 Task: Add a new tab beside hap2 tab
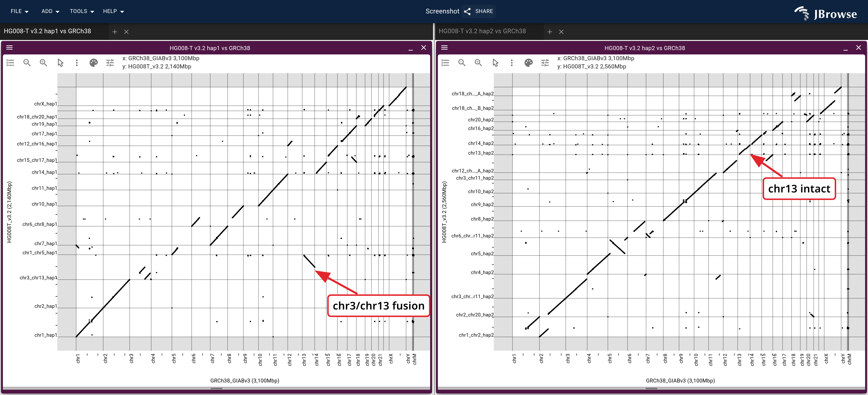(x=549, y=32)
